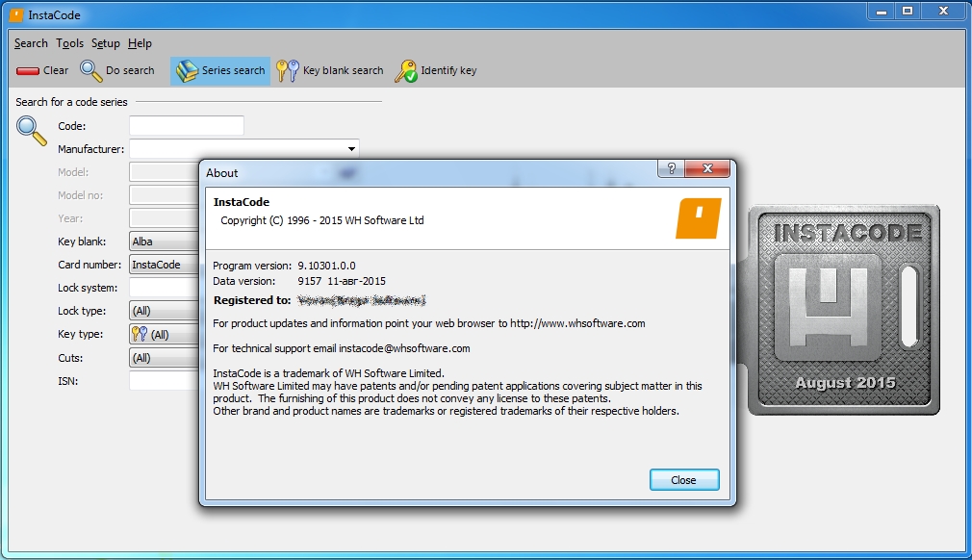Open the Setup menu

pyautogui.click(x=106, y=43)
